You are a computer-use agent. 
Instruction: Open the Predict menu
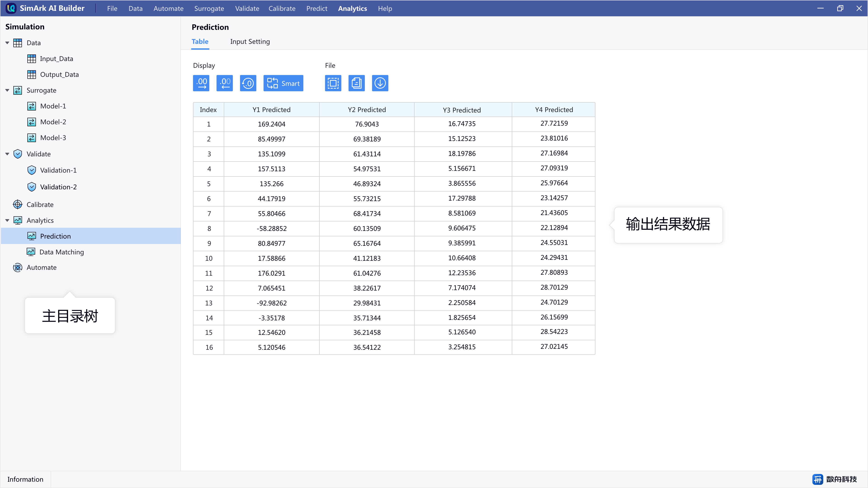[x=317, y=8]
